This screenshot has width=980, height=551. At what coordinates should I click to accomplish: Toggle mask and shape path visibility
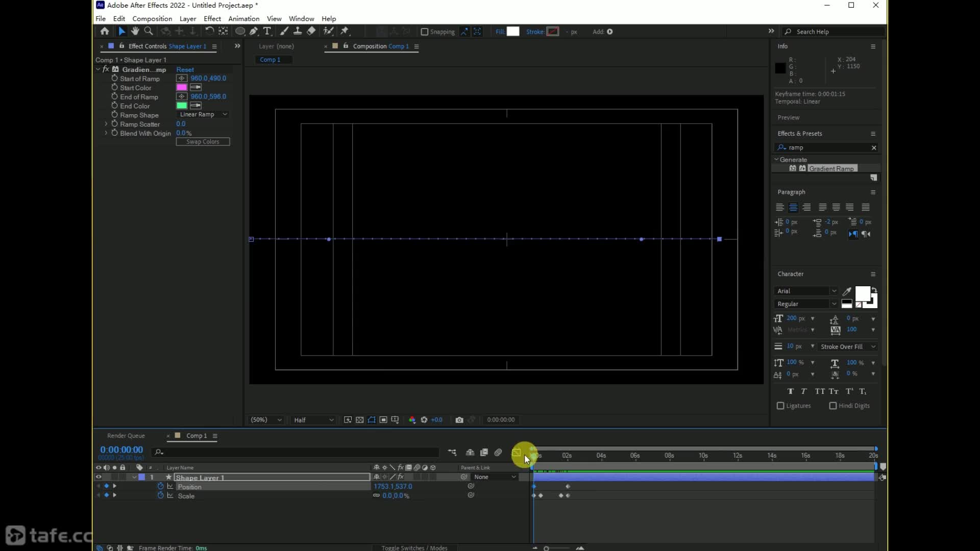point(372,420)
